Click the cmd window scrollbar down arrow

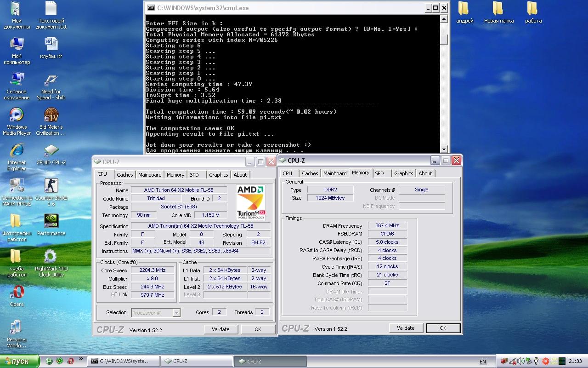click(x=443, y=149)
